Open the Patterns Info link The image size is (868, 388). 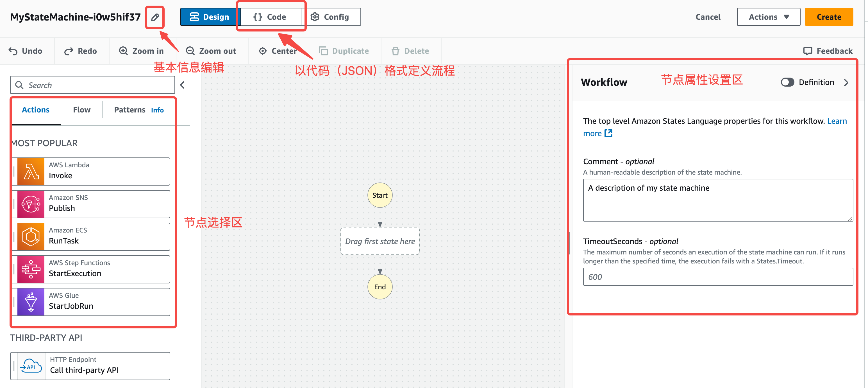coord(157,110)
